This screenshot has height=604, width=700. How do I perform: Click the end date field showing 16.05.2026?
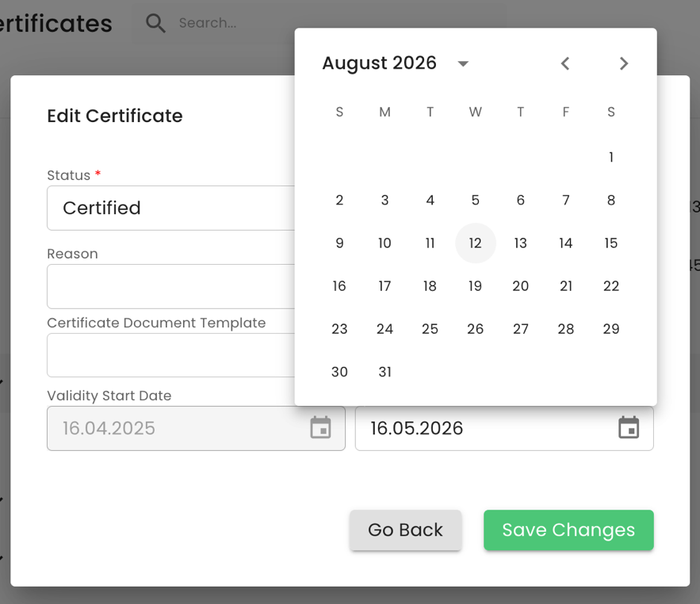coord(484,429)
